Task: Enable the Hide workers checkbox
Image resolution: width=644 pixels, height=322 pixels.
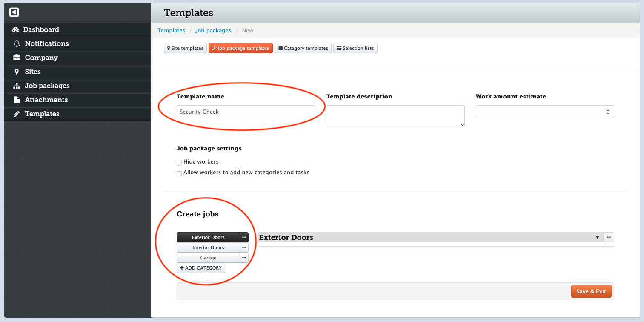Action: pos(179,163)
